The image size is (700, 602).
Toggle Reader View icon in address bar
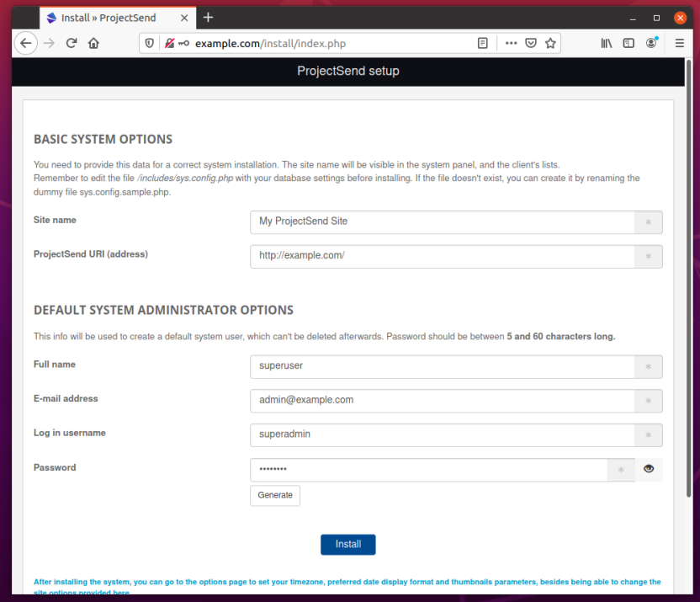pos(483,44)
